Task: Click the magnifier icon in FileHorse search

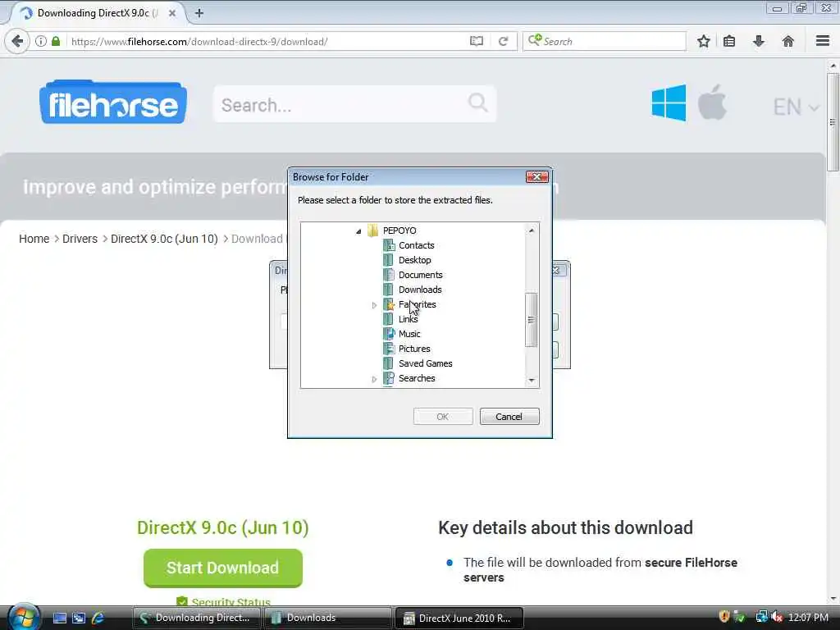Action: pos(478,103)
